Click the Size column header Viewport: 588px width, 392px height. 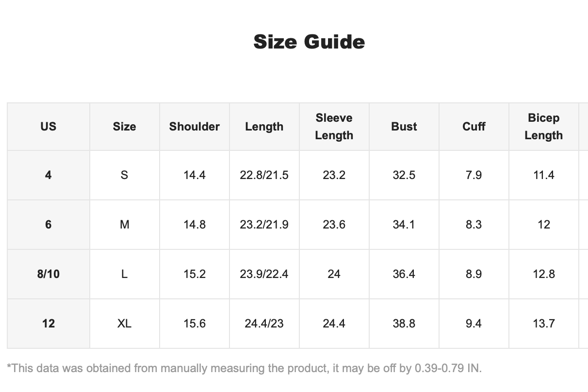pos(125,127)
